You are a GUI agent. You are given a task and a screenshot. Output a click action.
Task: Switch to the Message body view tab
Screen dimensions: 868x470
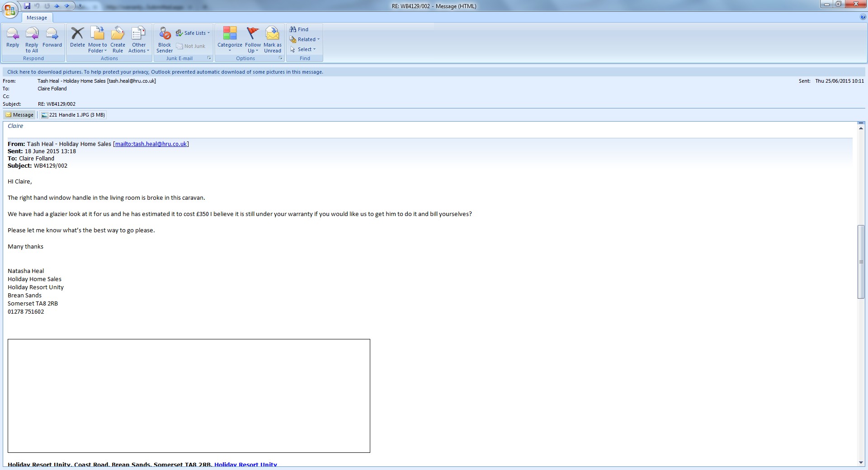(20, 115)
